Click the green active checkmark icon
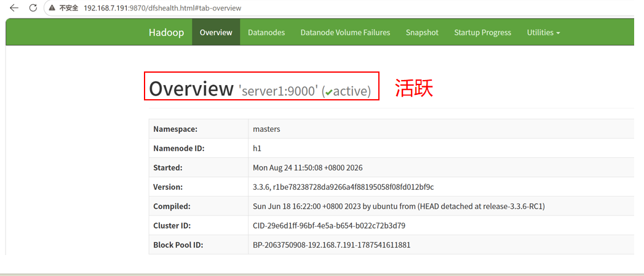Viewport: 644px width, 276px height. point(328,93)
